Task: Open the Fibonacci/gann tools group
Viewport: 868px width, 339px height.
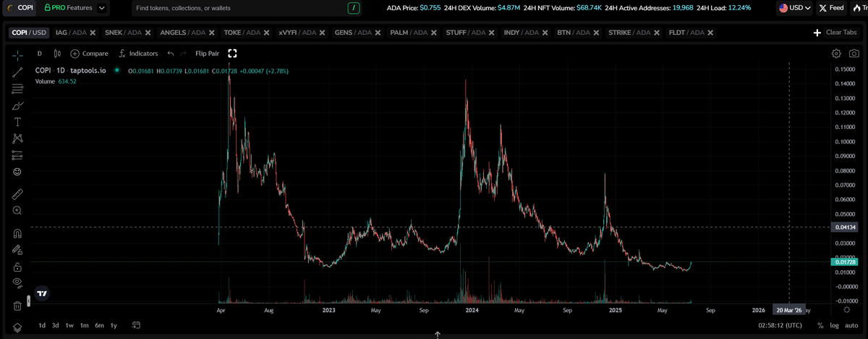Action: tap(17, 89)
